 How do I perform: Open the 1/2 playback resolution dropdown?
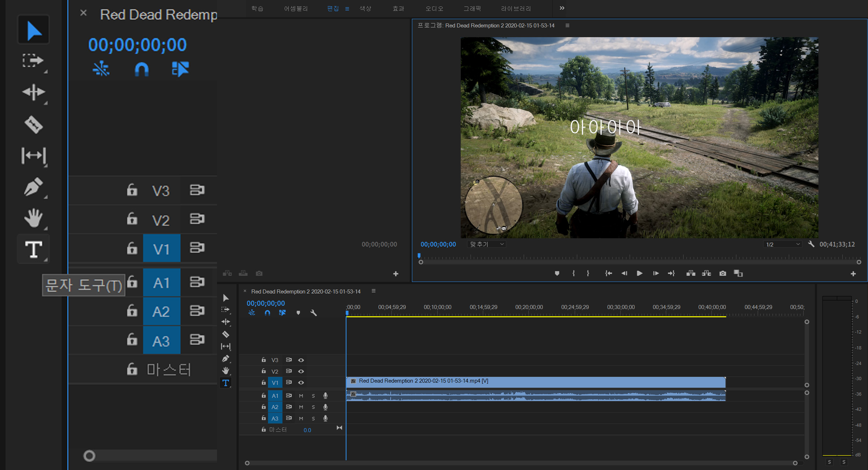[x=783, y=244]
